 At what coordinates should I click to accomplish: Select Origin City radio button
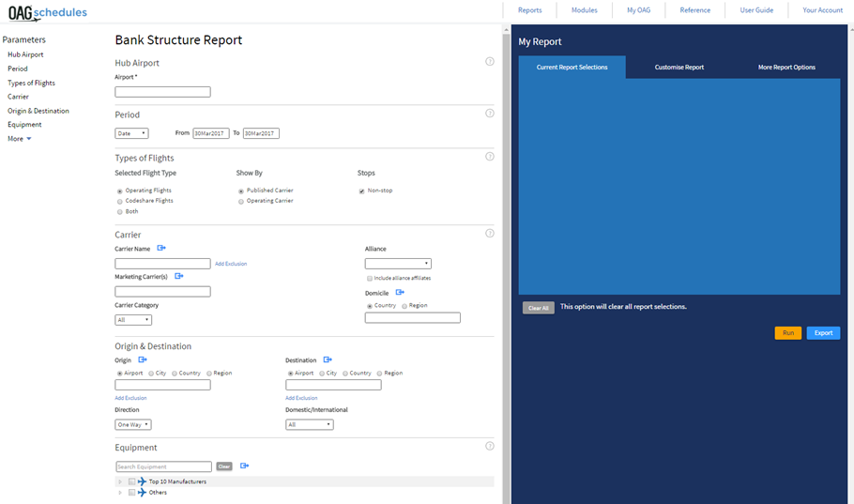tap(151, 374)
